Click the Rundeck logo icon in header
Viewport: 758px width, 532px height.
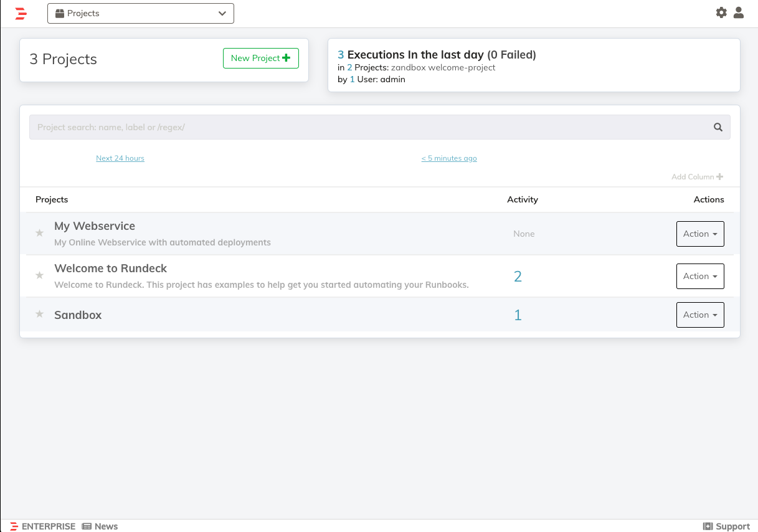point(21,13)
